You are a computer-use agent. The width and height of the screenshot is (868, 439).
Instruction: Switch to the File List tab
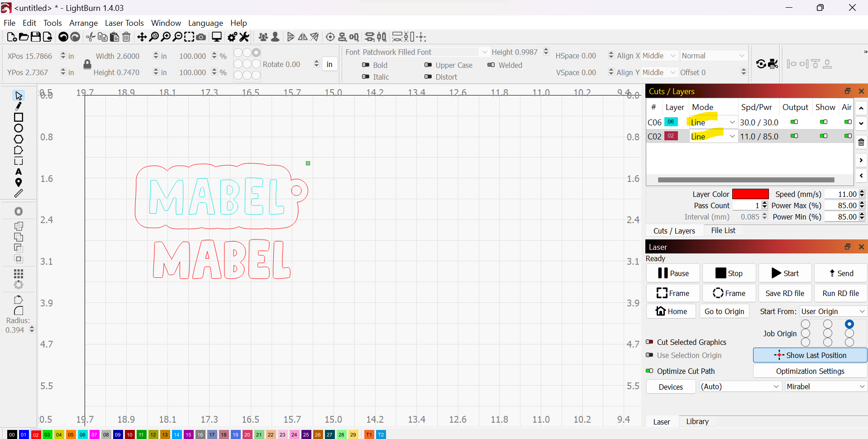[x=723, y=231]
